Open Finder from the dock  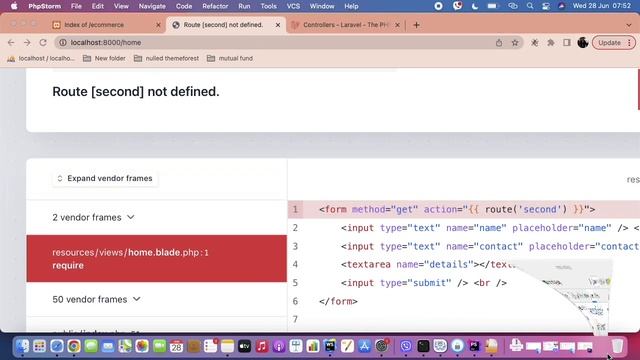(x=22, y=346)
